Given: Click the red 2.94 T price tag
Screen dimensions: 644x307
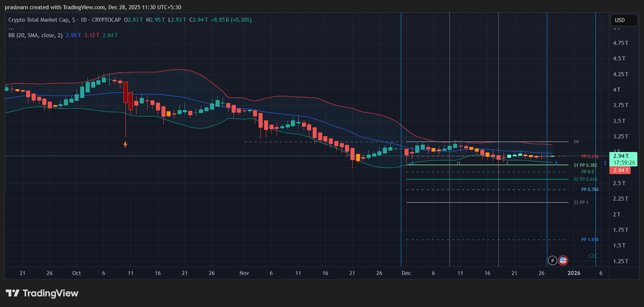Looking at the screenshot, I should (x=620, y=170).
